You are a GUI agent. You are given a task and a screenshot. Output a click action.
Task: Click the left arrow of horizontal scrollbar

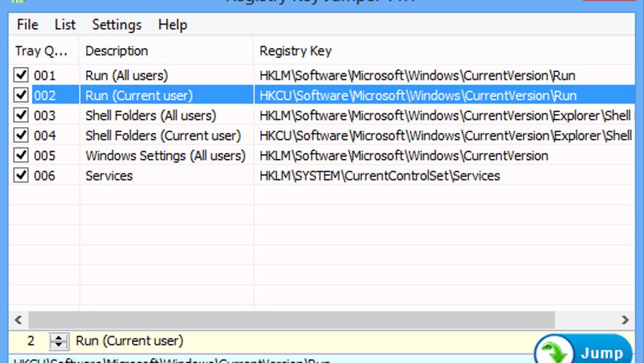click(17, 320)
